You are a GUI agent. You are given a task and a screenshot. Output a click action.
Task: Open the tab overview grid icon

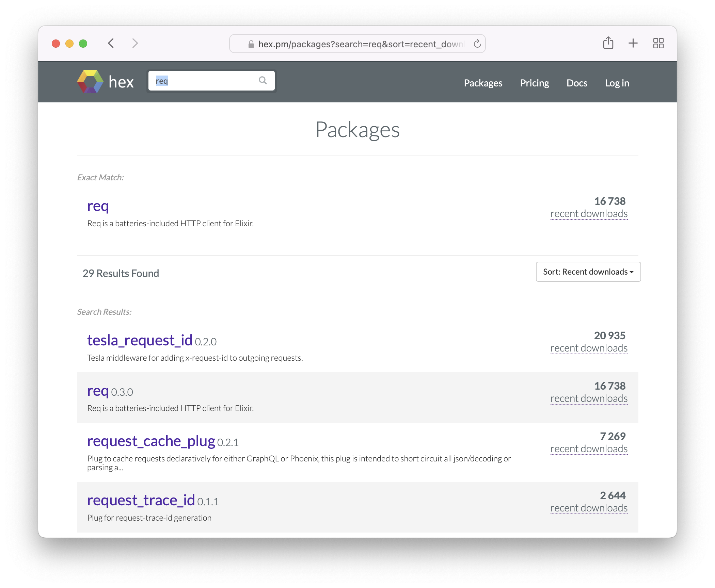[x=658, y=44]
